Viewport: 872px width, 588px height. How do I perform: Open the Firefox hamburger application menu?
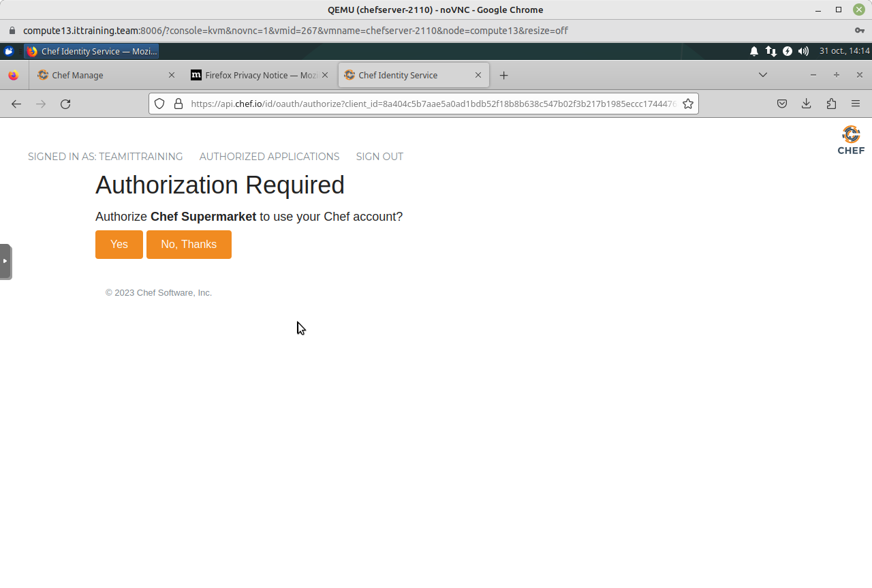click(x=856, y=104)
